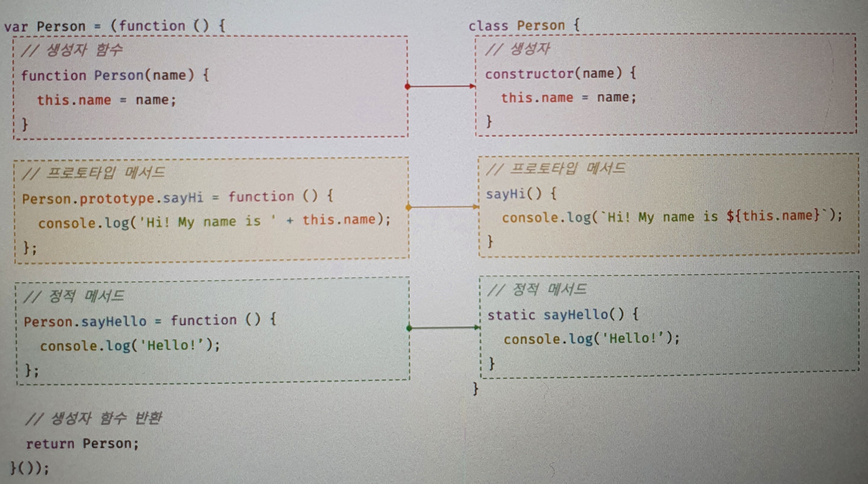The height and width of the screenshot is (484, 868).
Task: Click the green dot at the arrow start
Action: point(409,328)
